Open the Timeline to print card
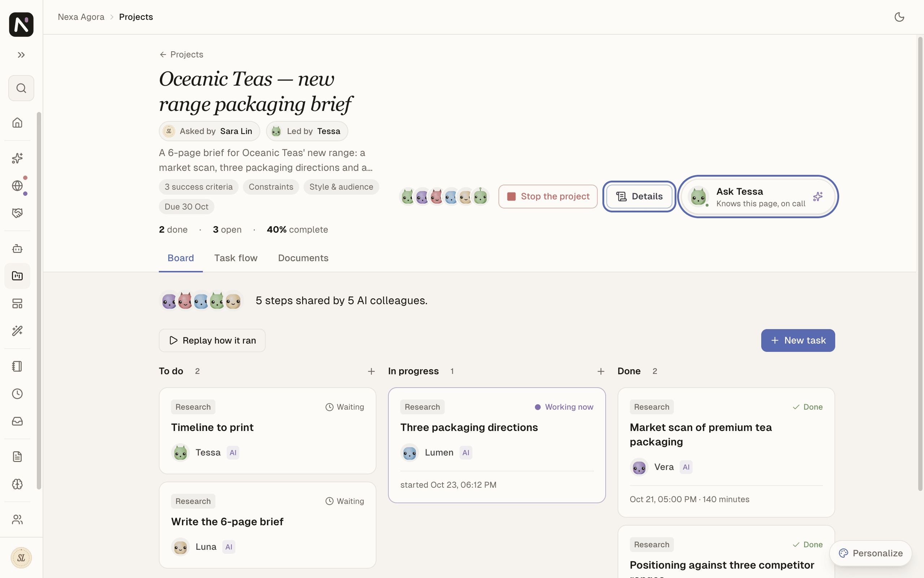The image size is (924, 578). (x=268, y=431)
